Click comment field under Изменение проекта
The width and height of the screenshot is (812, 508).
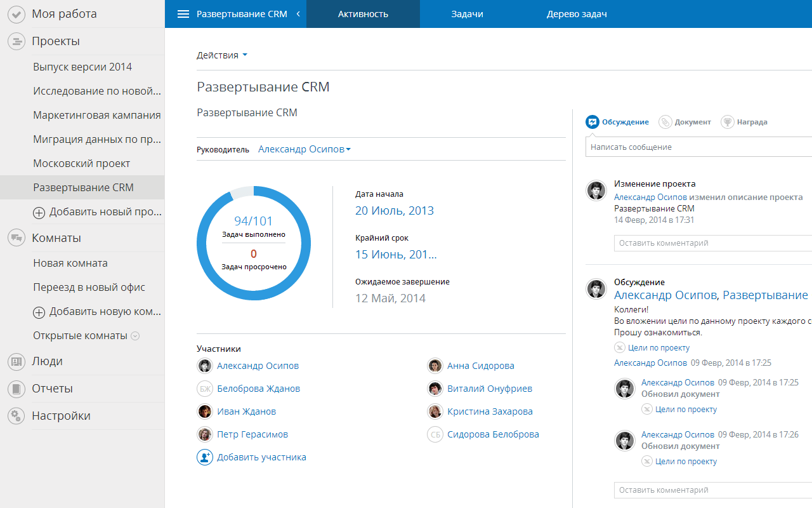tap(713, 243)
